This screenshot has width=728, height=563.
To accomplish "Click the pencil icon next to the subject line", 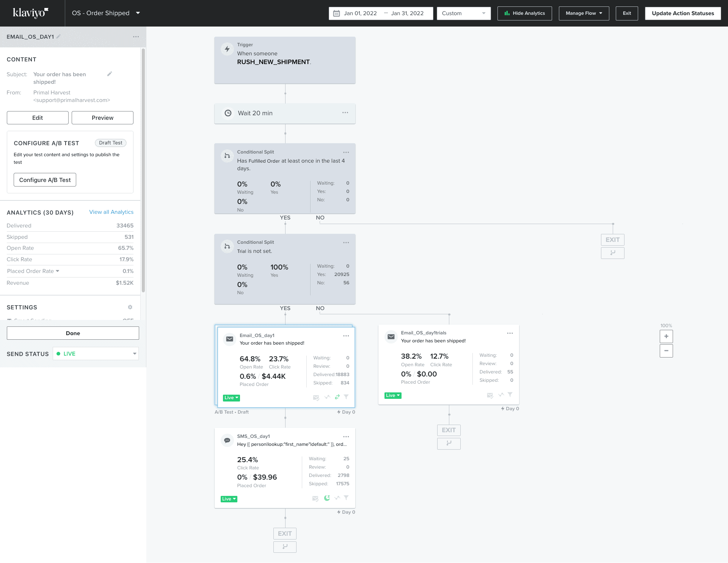I will [x=110, y=74].
